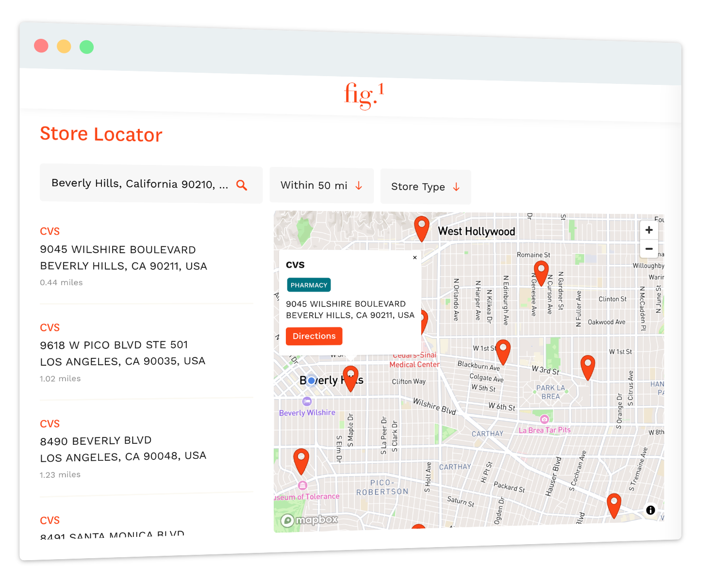Click the 1.02 miles distance text
Image resolution: width=728 pixels, height=582 pixels.
pos(60,378)
